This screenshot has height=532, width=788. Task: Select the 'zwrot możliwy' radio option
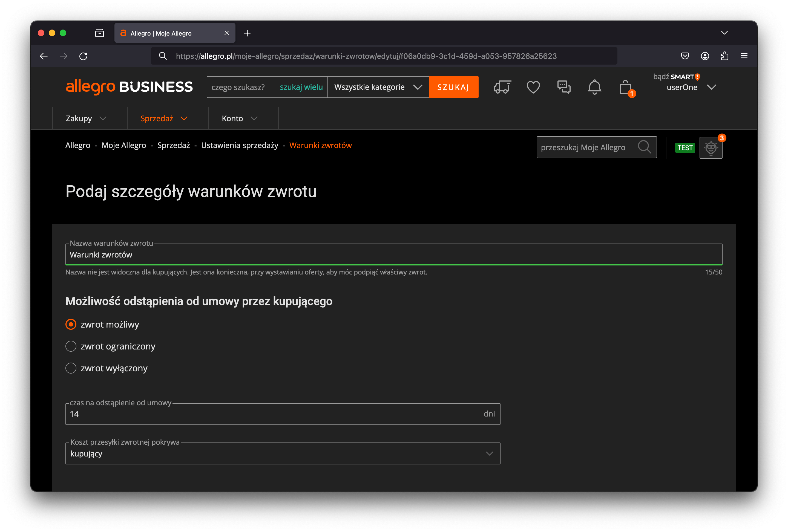[x=71, y=324]
